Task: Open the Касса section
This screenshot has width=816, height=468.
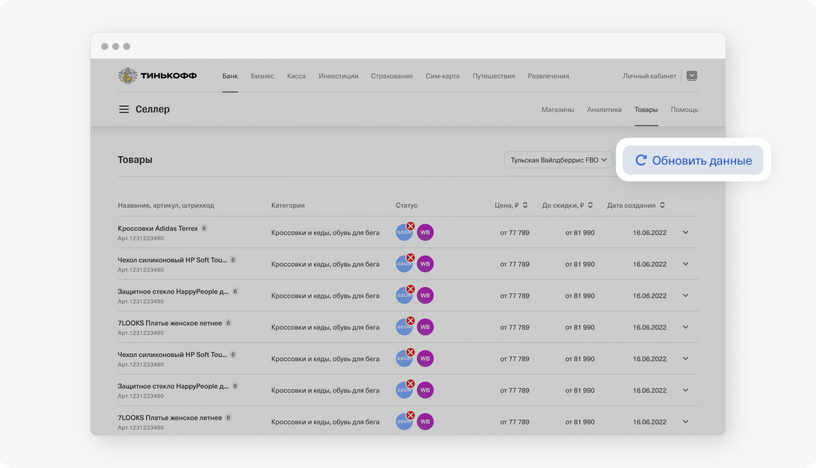Action: pos(296,76)
